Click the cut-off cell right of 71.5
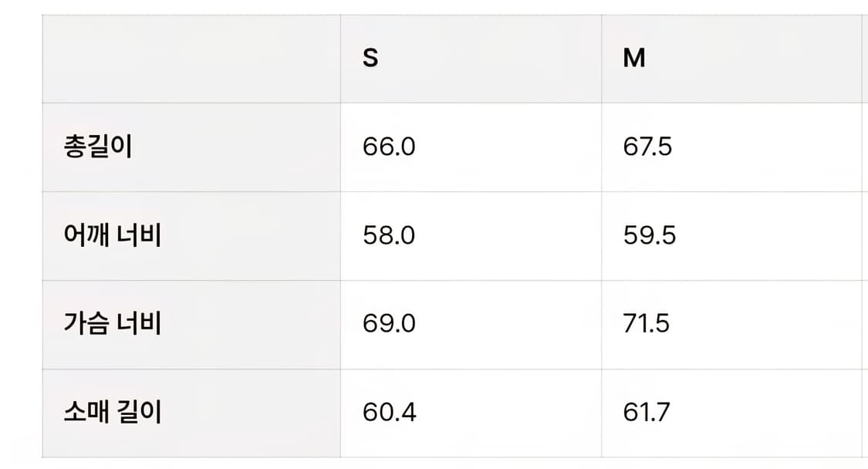Screen dimensions: 868x469 864,323
